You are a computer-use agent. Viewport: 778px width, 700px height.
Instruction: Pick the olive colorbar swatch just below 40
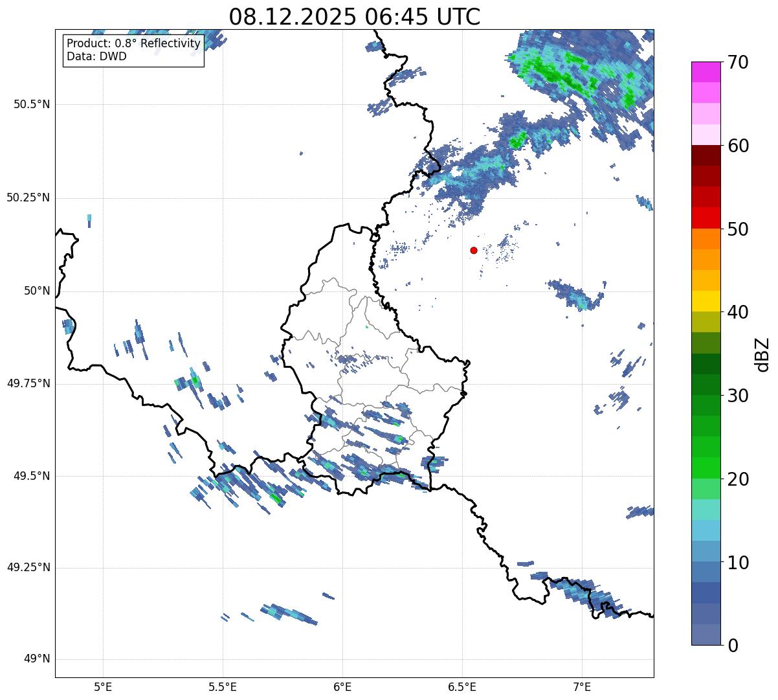[706, 322]
